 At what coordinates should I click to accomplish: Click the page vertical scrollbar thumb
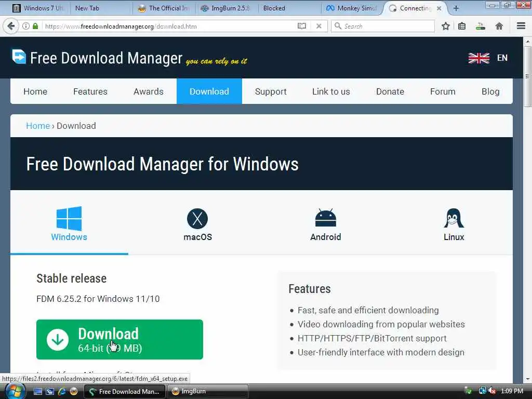coord(527,77)
